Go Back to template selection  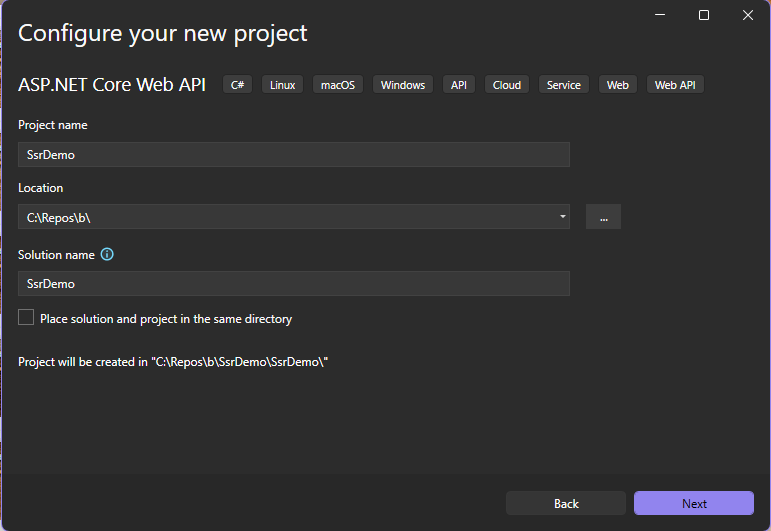566,503
